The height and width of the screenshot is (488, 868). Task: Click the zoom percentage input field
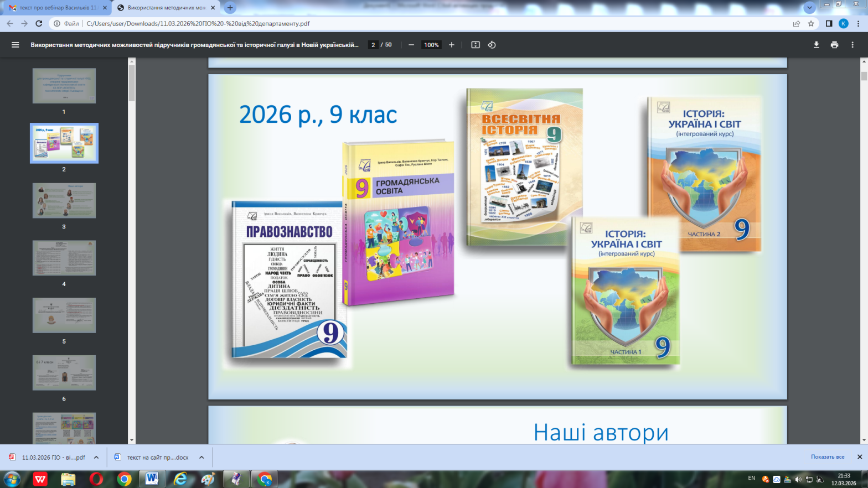(x=431, y=45)
